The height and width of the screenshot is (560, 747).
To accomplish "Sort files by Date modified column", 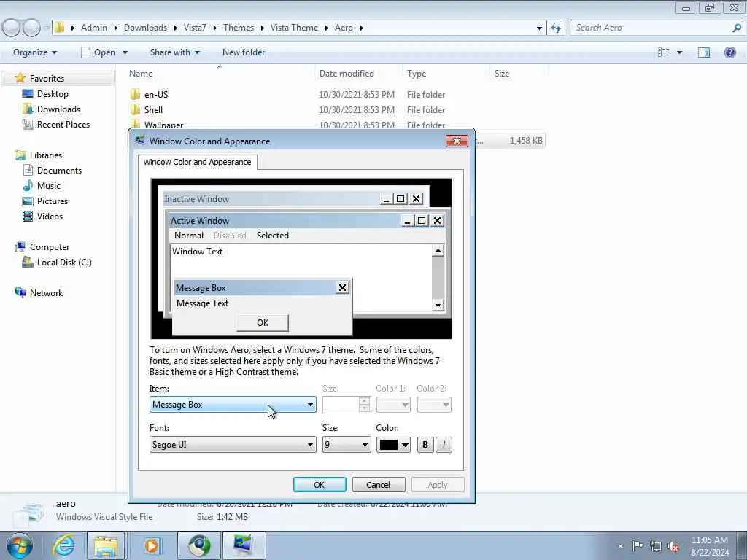I will [347, 74].
